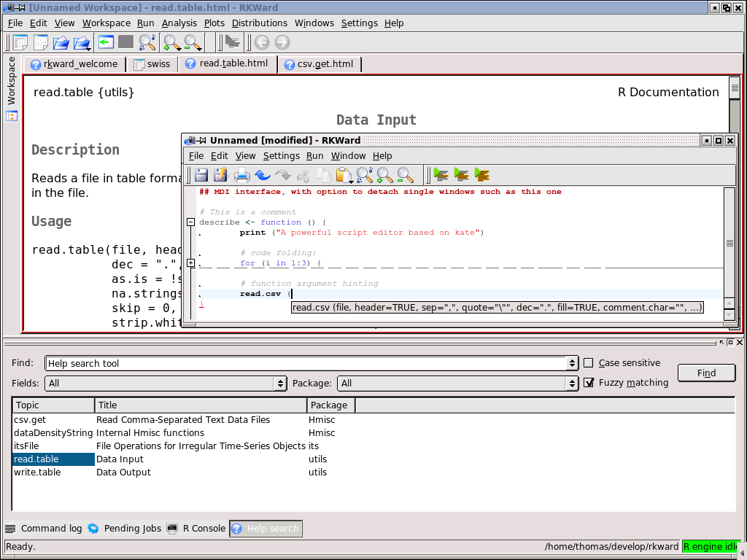
Task: Click the open folder icon in main toolbar
Action: point(61,42)
